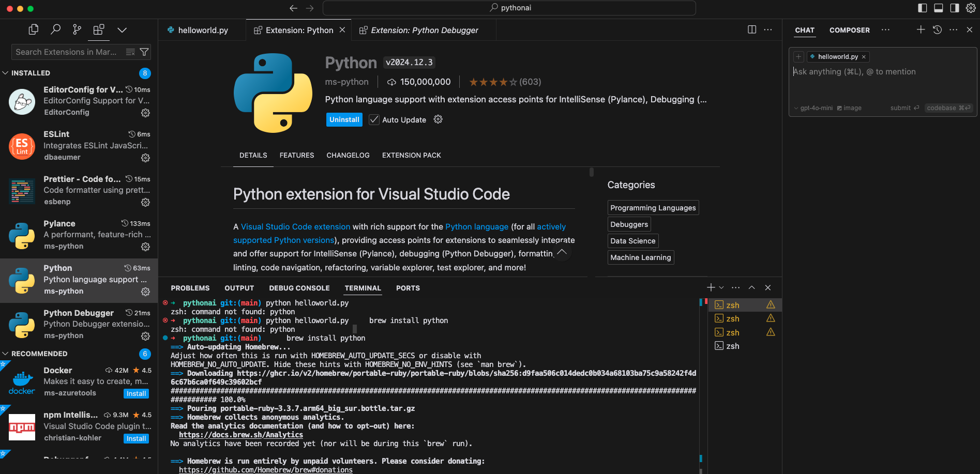Viewport: 980px width, 474px height.
Task: Start a new chat with plus icon
Action: [921, 29]
